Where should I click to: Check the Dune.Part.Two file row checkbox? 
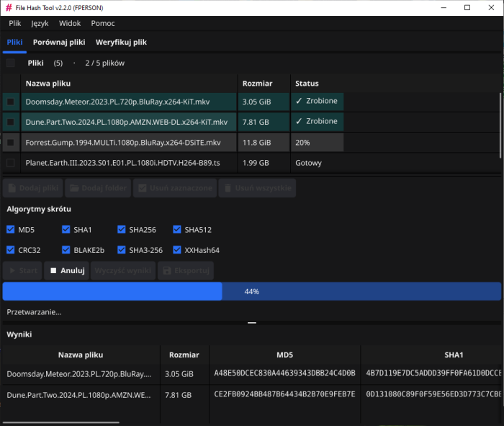pos(11,122)
